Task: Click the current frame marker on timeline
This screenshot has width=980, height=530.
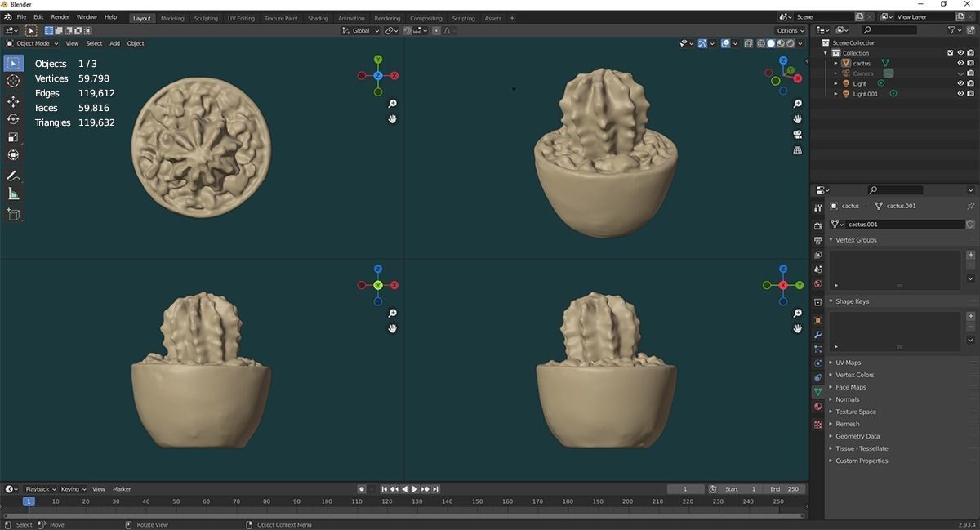Action: coord(29,501)
